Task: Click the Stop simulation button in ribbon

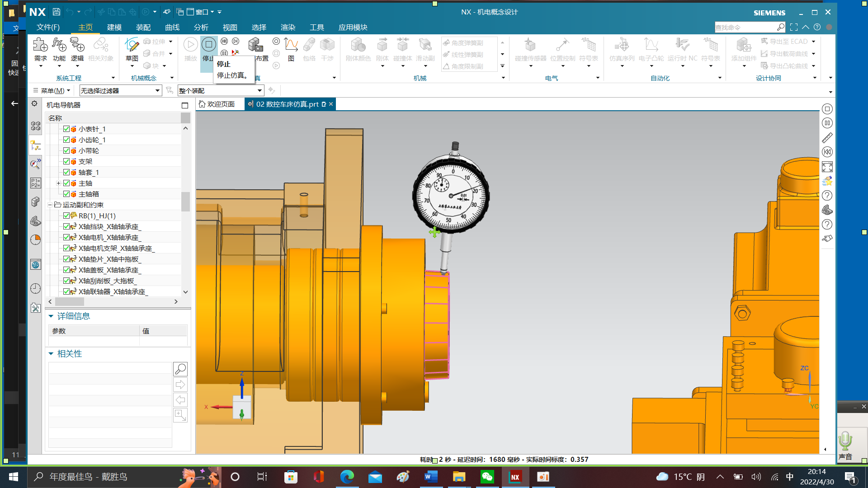Action: click(208, 45)
